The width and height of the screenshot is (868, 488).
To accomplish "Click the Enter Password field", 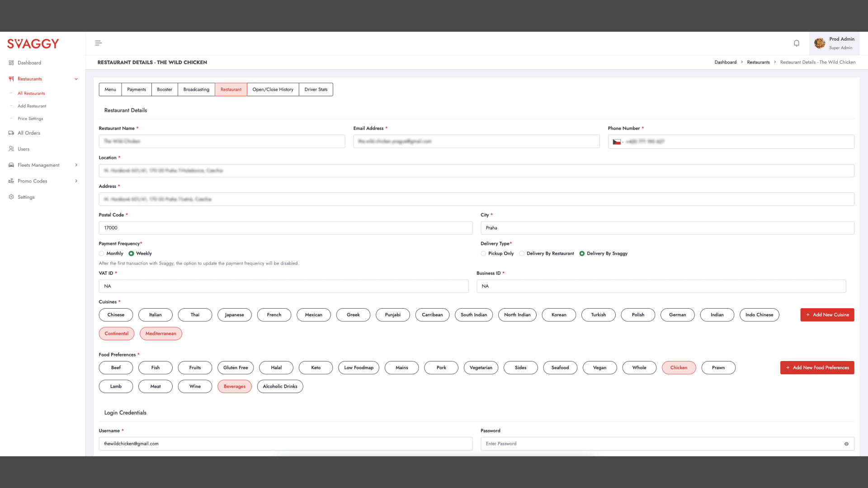I will coord(667,444).
